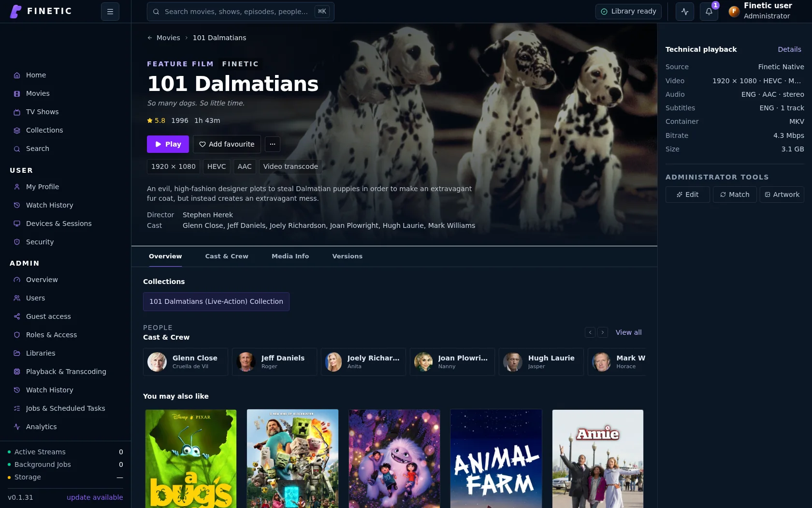Viewport: 812px width, 508px height.
Task: Open 101 Dalmatians (Live-Action) Collection
Action: tap(216, 301)
